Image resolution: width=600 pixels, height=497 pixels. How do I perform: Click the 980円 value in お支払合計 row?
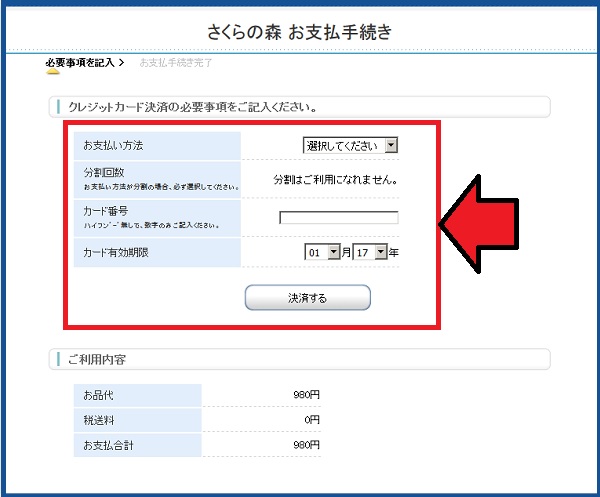307,445
